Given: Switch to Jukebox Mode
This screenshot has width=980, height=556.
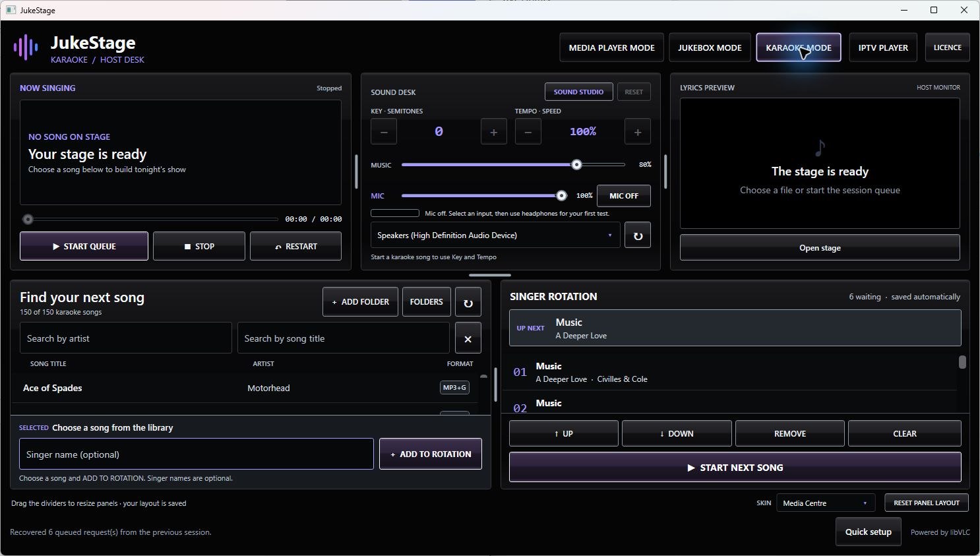Looking at the screenshot, I should tap(710, 47).
